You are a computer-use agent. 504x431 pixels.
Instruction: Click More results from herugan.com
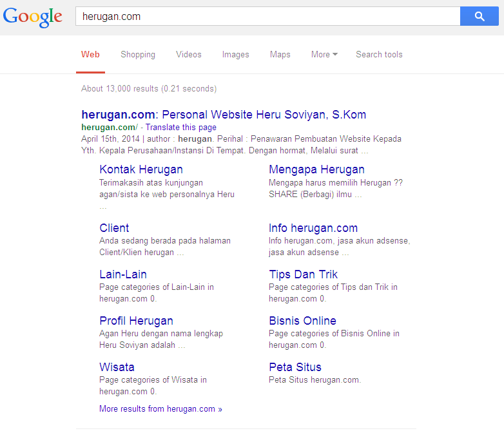[x=160, y=409]
